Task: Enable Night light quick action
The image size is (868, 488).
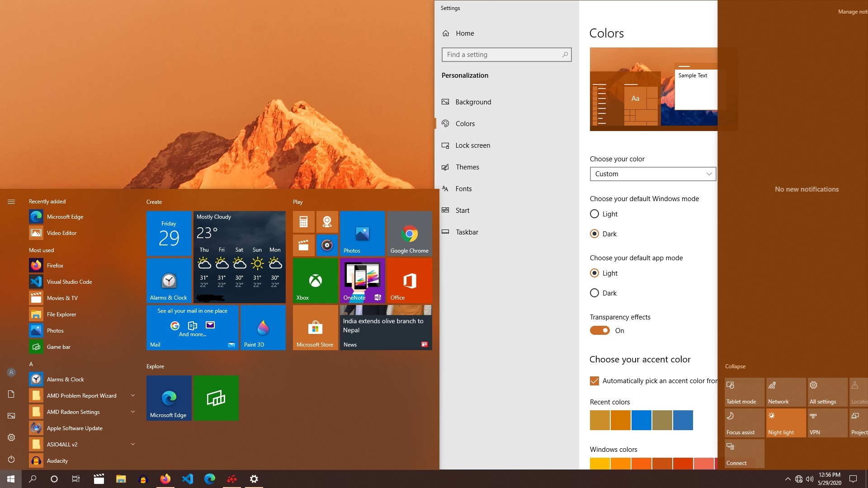Action: pyautogui.click(x=785, y=422)
